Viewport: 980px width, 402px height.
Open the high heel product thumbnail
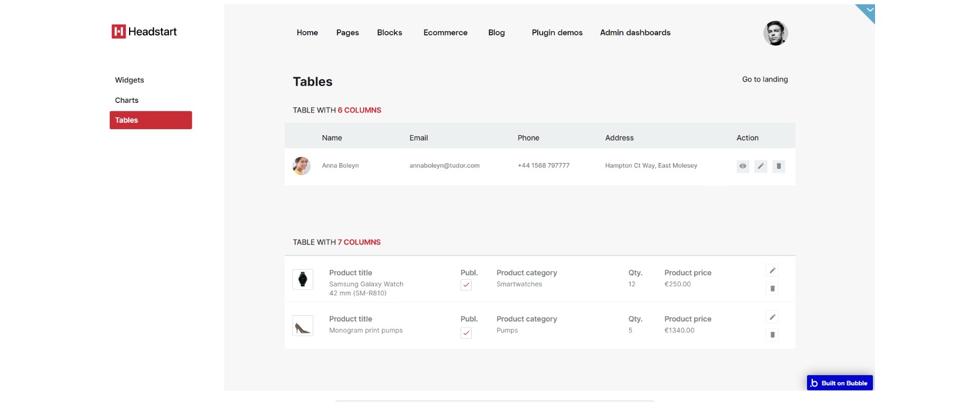[x=303, y=325]
